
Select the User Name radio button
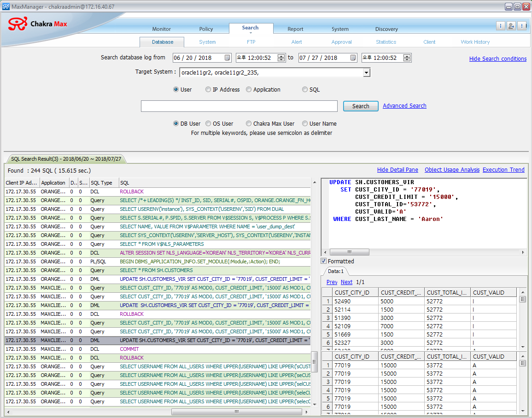304,123
